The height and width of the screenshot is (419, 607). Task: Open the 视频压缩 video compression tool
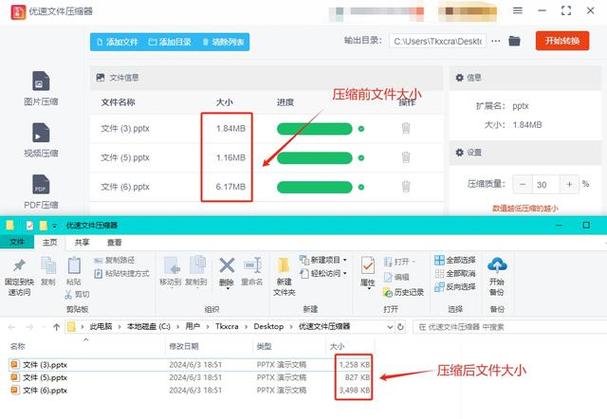(x=41, y=140)
